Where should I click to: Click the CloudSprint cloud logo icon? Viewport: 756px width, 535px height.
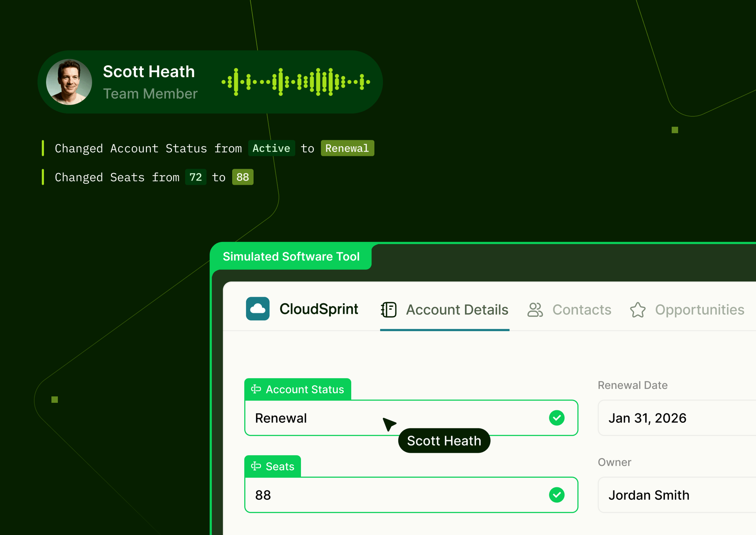coord(258,309)
